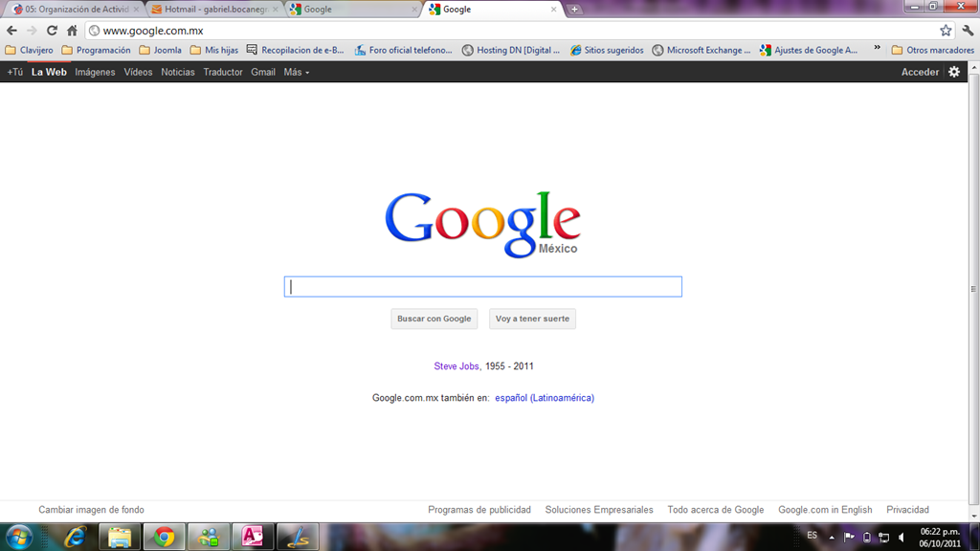Image resolution: width=980 pixels, height=551 pixels.
Task: Open a new browser tab
Action: coord(574,10)
